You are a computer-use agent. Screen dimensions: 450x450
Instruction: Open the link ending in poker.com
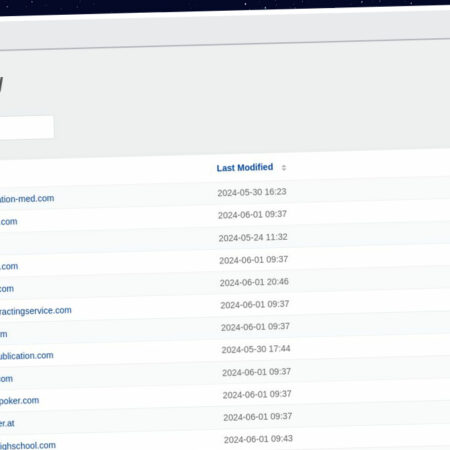[19, 401]
